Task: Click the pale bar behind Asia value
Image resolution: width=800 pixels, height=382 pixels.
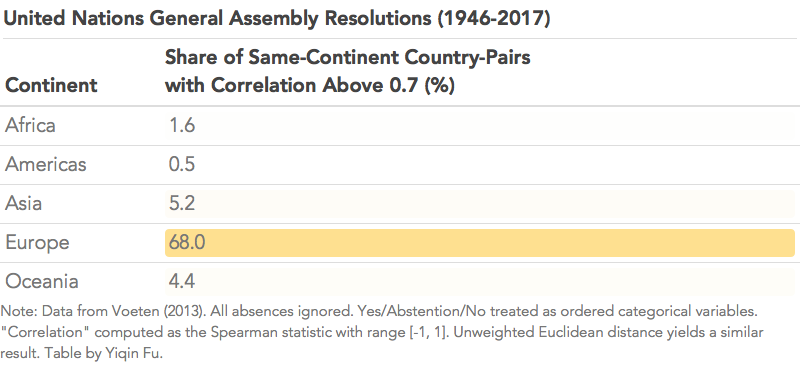Action: pyautogui.click(x=480, y=204)
